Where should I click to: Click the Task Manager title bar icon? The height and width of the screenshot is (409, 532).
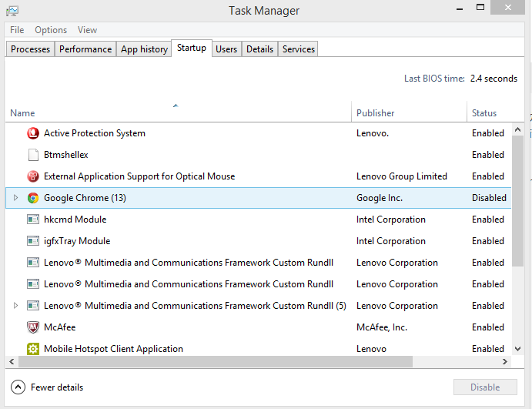pyautogui.click(x=12, y=11)
